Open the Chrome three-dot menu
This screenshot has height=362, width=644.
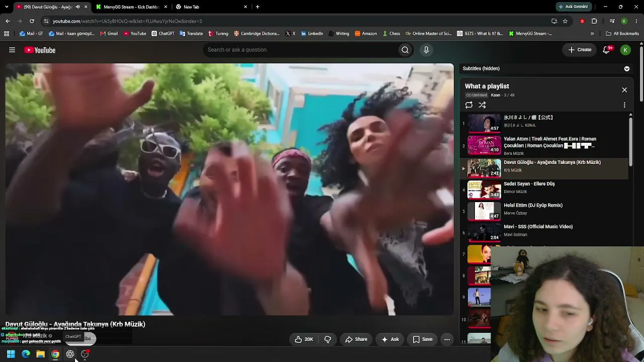(x=636, y=21)
